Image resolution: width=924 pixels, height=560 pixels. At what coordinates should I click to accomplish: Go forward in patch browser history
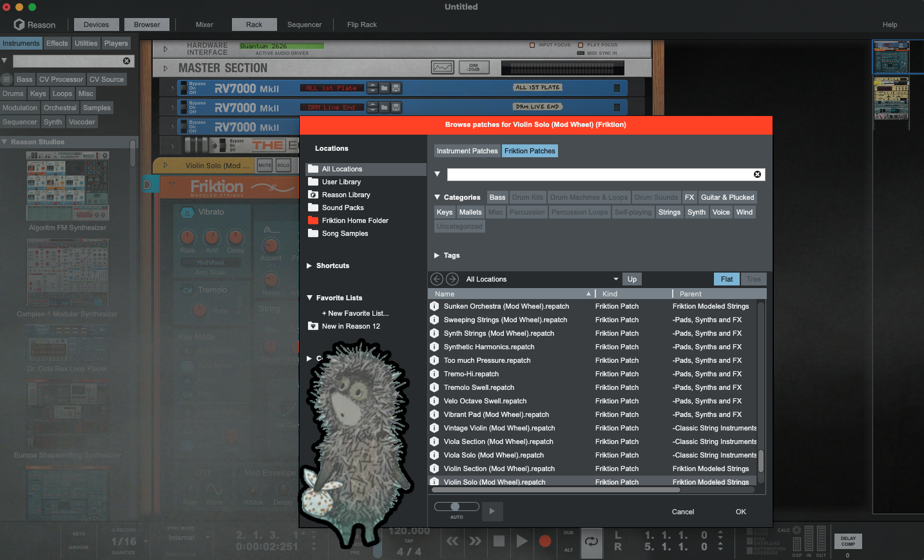click(452, 279)
